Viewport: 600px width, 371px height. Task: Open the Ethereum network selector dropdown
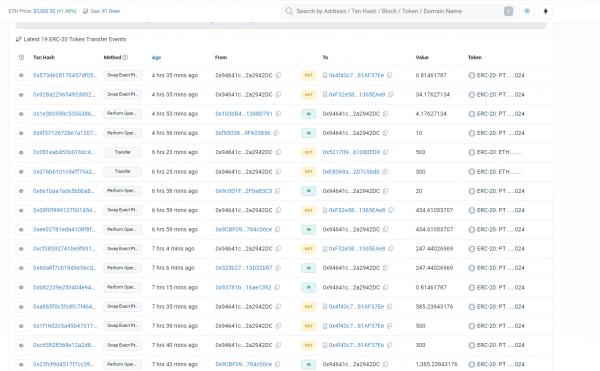(x=546, y=11)
